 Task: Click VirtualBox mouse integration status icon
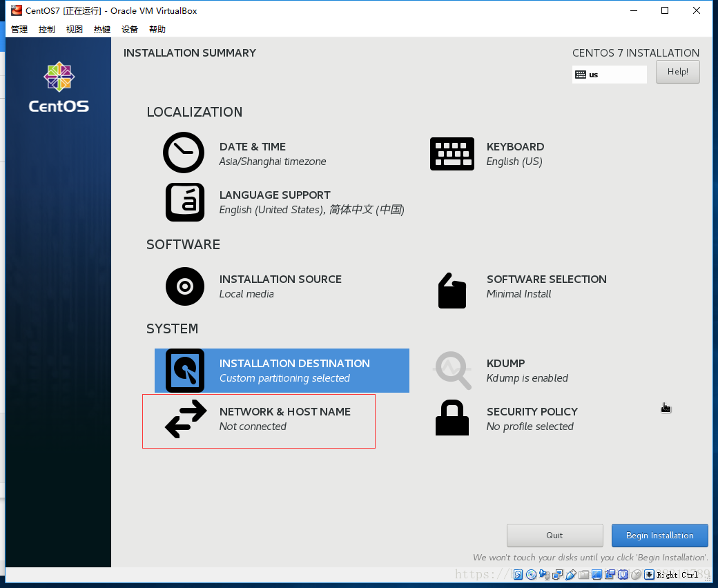click(x=636, y=575)
